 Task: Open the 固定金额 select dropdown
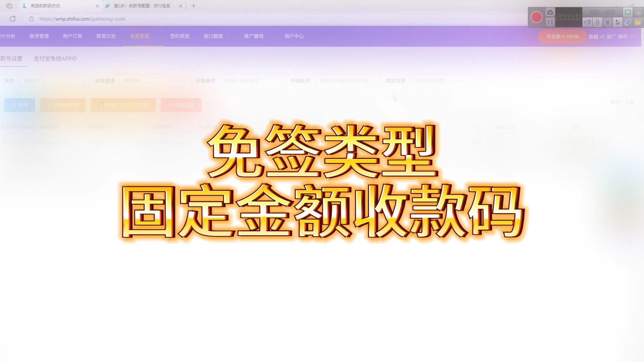443,81
